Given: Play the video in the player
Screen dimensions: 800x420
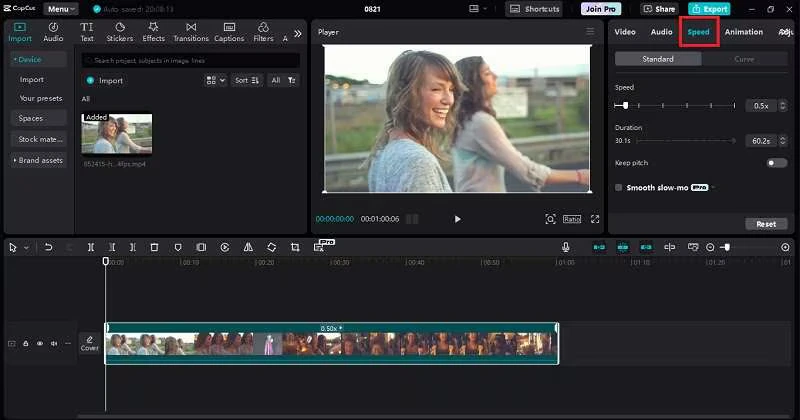Looking at the screenshot, I should 457,219.
